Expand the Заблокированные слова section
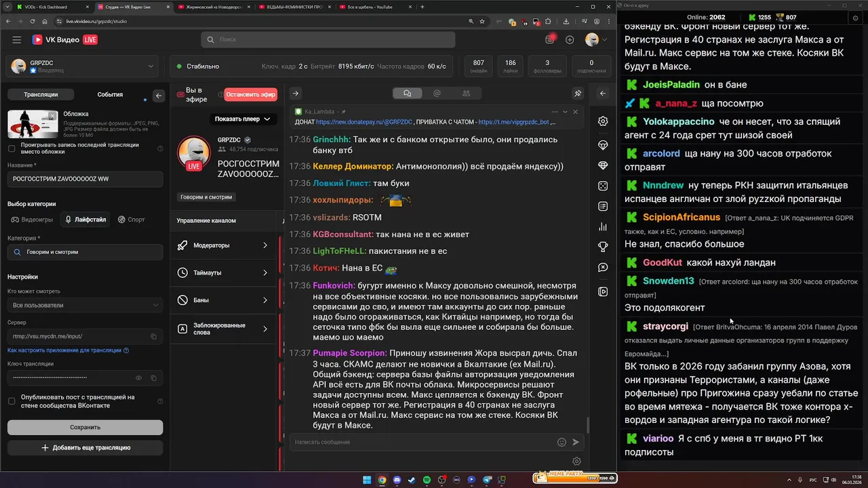The width and height of the screenshot is (868, 488). pos(224,329)
